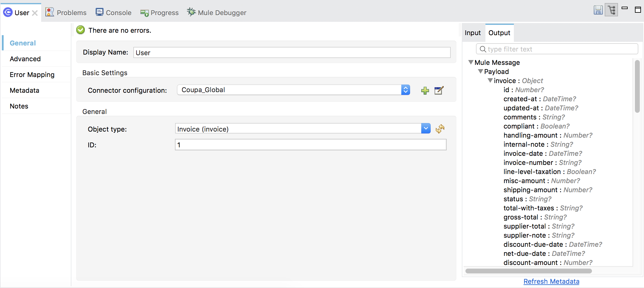This screenshot has width=644, height=288.
Task: Maximize the properties panel
Action: (x=638, y=10)
